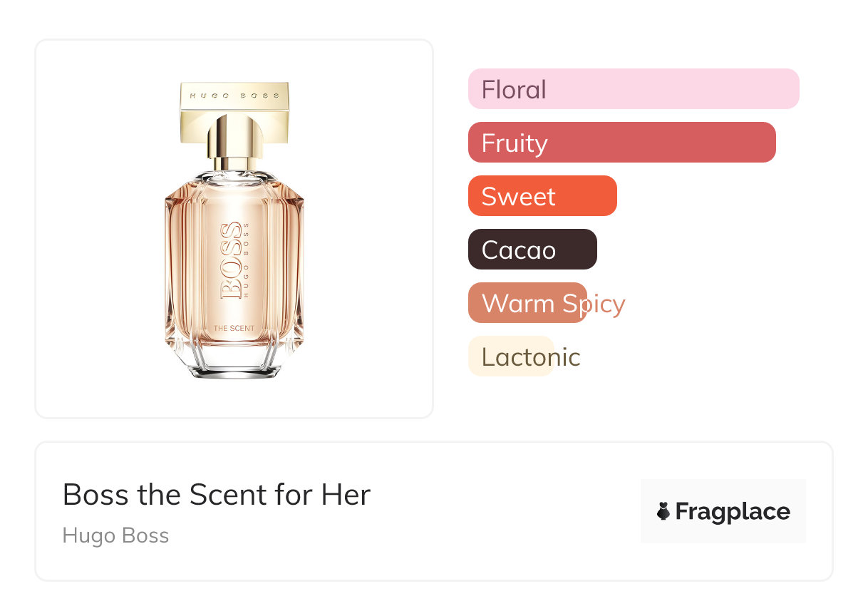The image size is (868, 616).
Task: Click the word Fruity in the red bar
Action: [515, 143]
